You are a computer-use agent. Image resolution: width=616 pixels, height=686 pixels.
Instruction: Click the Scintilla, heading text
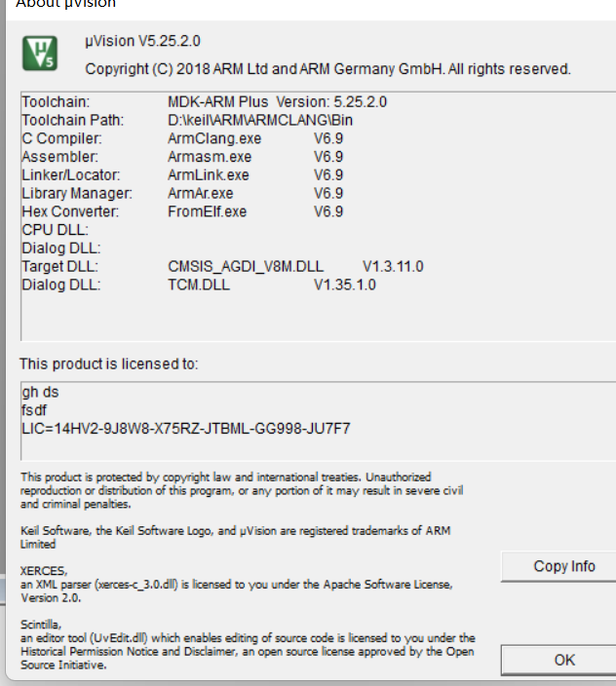[x=41, y=625]
